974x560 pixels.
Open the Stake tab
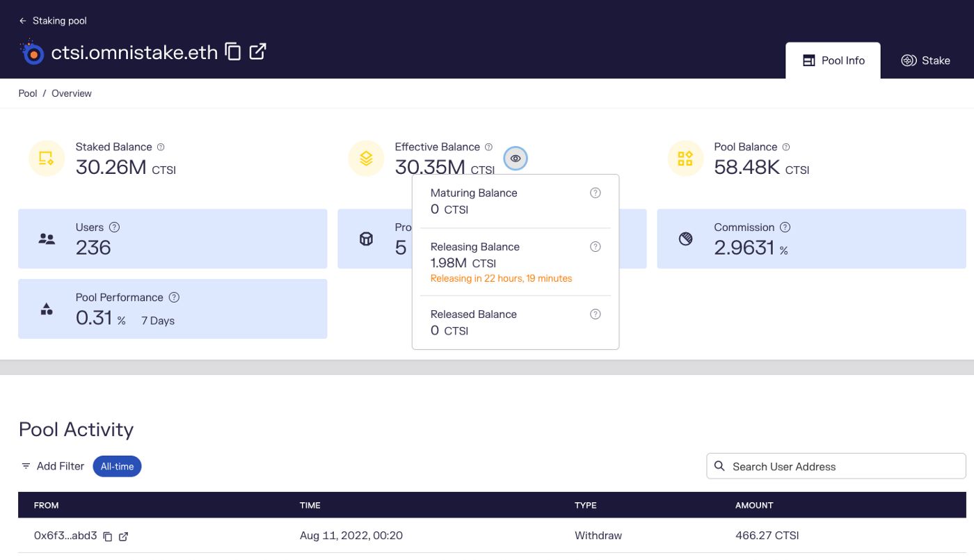925,61
